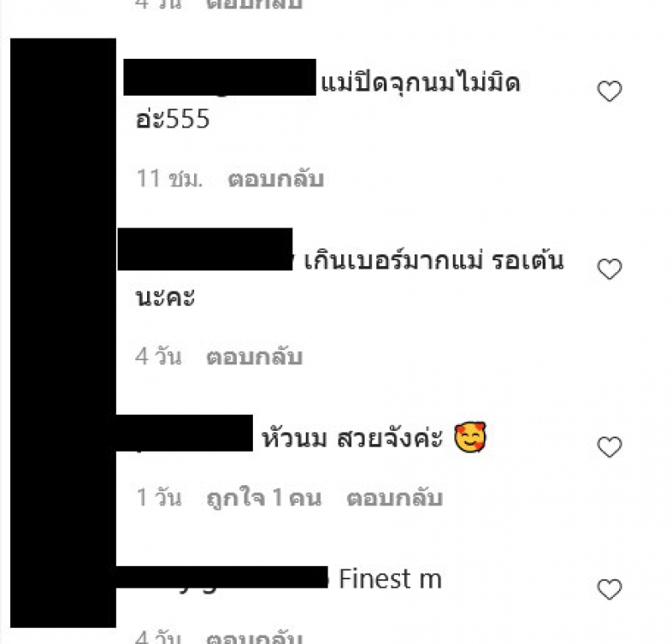Image resolution: width=672 pixels, height=644 pixels.
Task: Select the Finest m comment text
Action: pos(390,579)
